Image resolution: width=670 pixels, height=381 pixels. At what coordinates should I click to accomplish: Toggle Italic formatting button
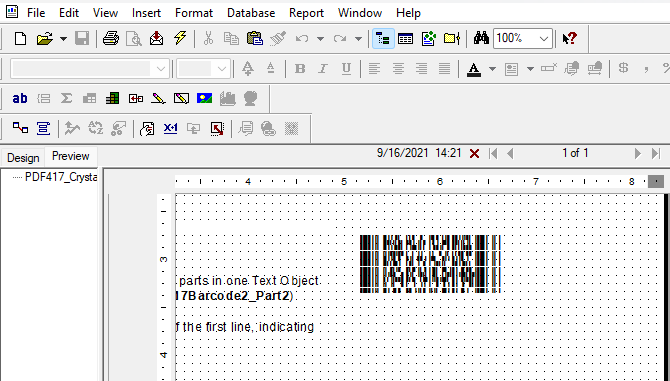[323, 69]
